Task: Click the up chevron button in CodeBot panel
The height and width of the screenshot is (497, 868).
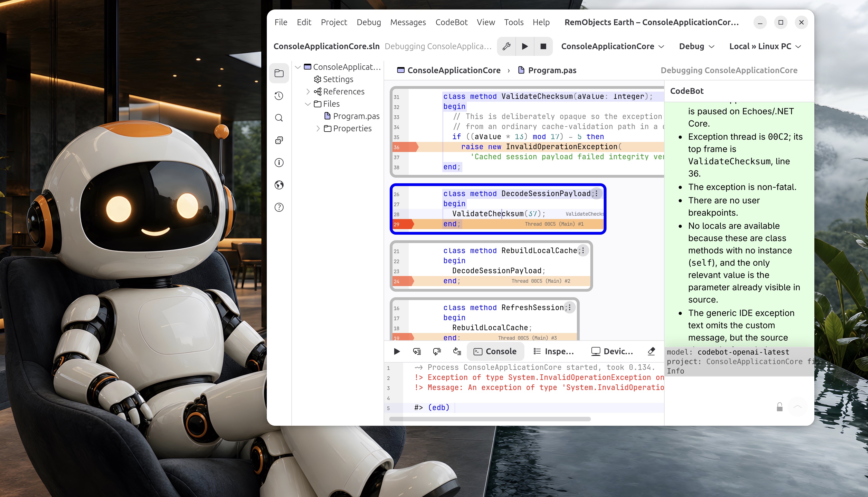Action: 798,406
